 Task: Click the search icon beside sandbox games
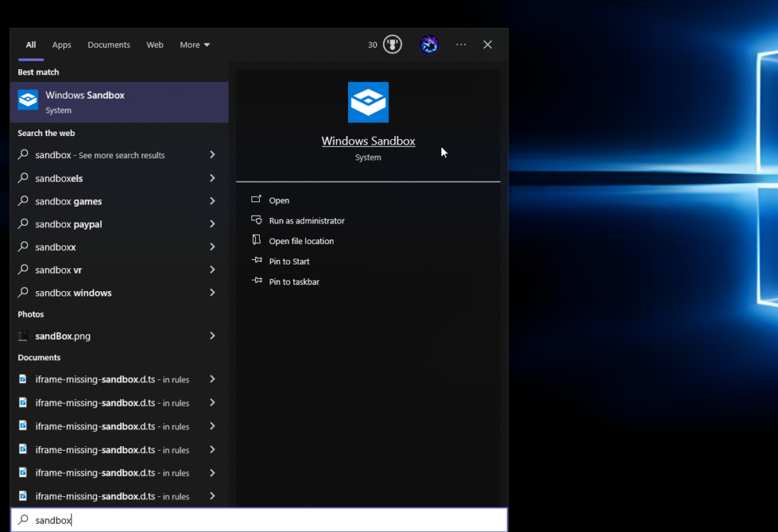[24, 201]
